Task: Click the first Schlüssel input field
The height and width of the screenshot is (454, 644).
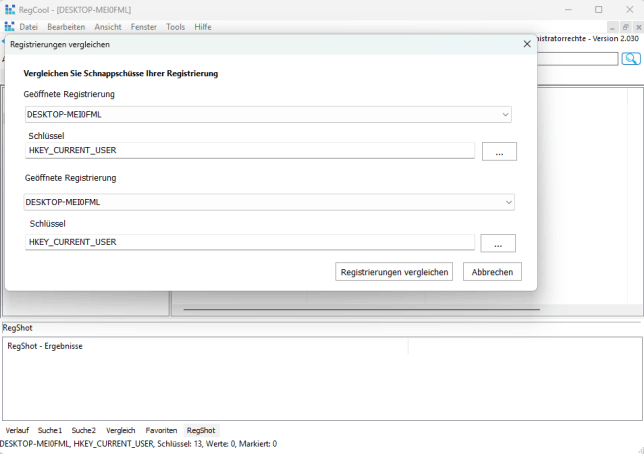Action: click(x=250, y=151)
